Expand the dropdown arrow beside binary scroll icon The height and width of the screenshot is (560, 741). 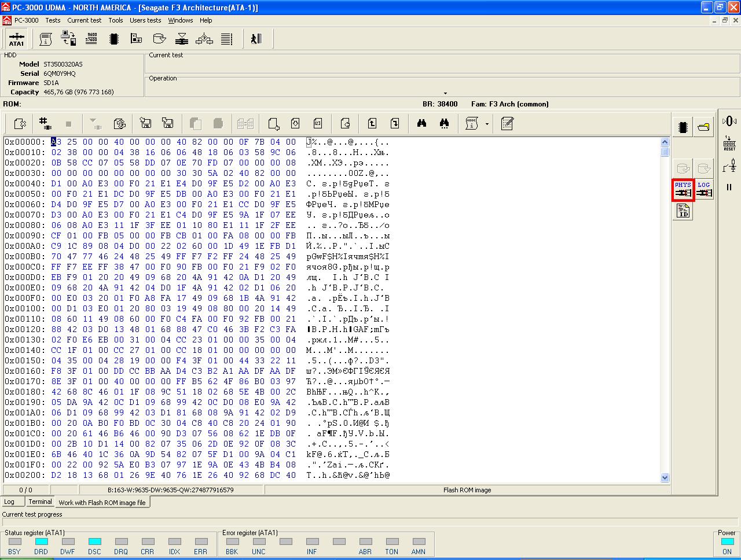click(487, 124)
